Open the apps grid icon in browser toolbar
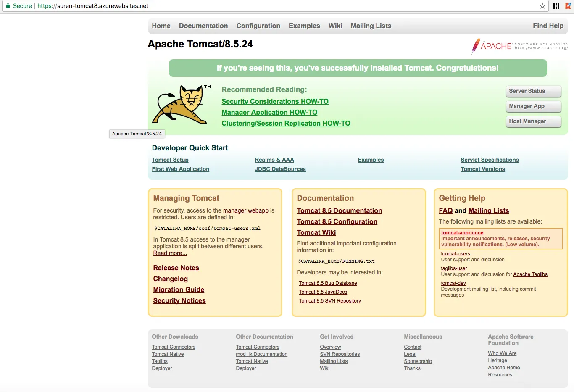Image resolution: width=574 pixels, height=392 pixels. tap(556, 6)
